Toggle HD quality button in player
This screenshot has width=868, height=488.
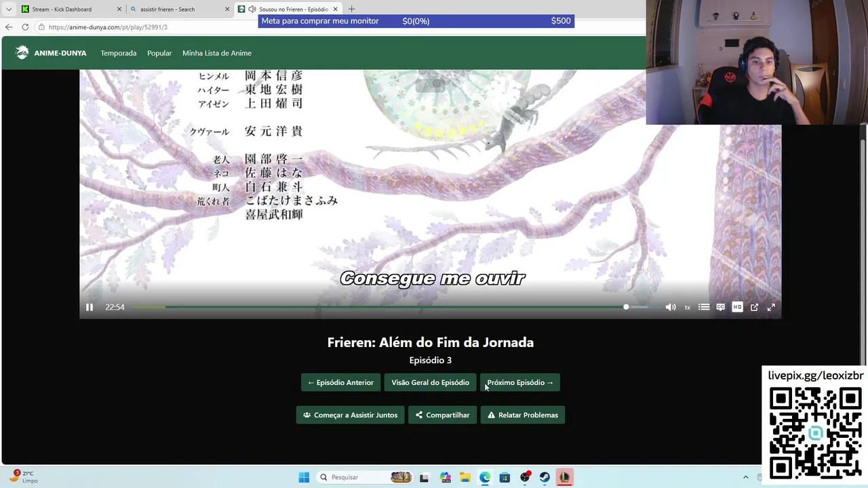tap(737, 307)
